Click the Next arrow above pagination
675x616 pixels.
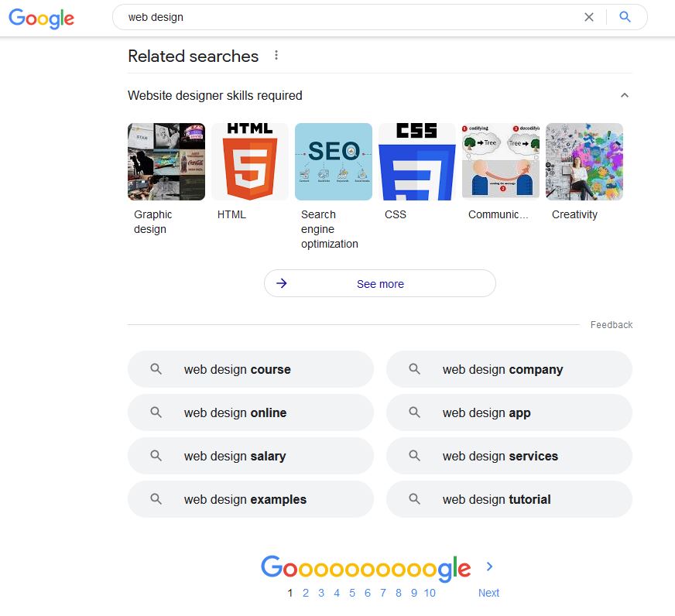[x=489, y=566]
